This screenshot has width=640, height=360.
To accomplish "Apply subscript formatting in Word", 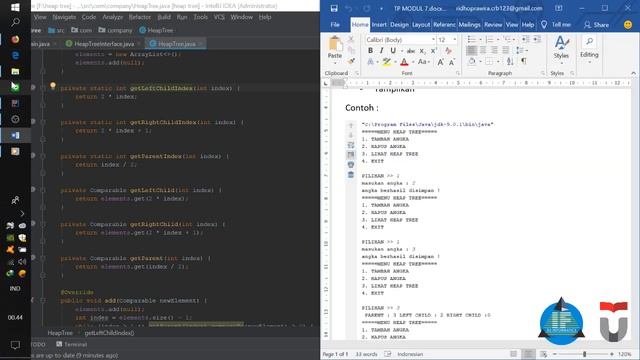I will (422, 51).
